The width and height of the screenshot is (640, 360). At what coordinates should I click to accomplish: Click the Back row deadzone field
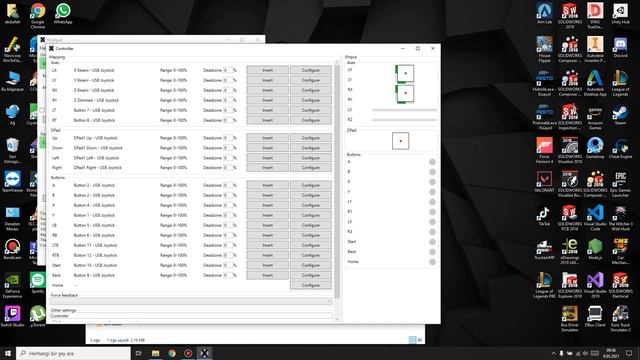coord(228,275)
